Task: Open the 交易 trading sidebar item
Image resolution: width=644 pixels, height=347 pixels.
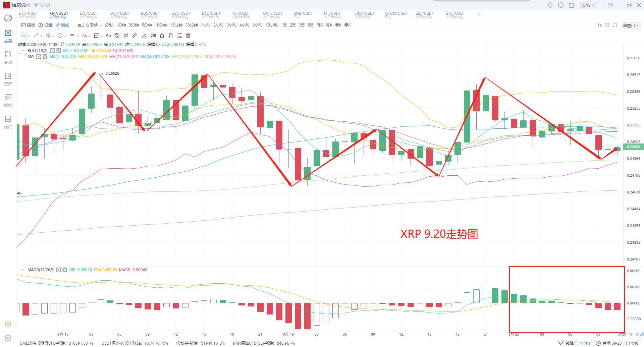Action: [8, 37]
